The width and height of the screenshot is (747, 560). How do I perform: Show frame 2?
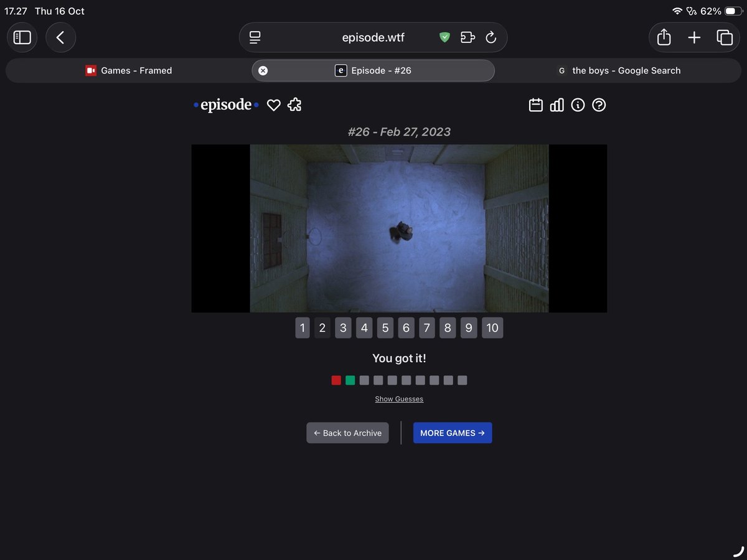pos(322,328)
